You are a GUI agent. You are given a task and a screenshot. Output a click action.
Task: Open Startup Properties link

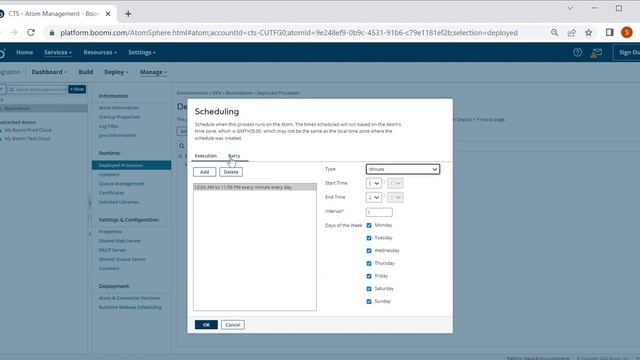click(x=119, y=117)
